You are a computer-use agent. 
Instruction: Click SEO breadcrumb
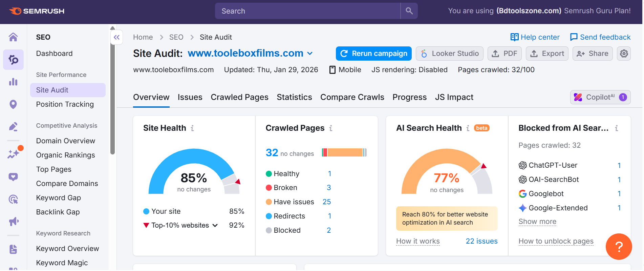click(176, 37)
